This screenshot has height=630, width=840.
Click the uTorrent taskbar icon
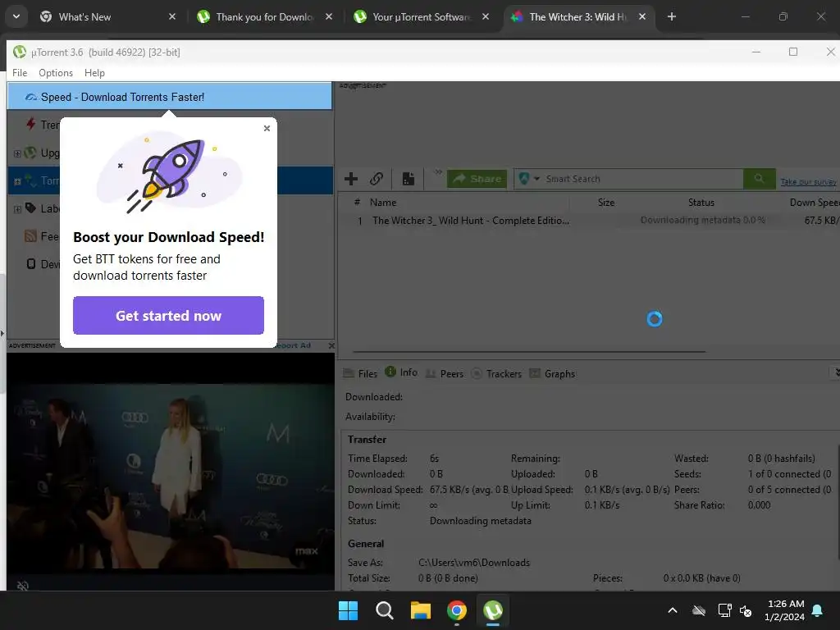pyautogui.click(x=493, y=610)
